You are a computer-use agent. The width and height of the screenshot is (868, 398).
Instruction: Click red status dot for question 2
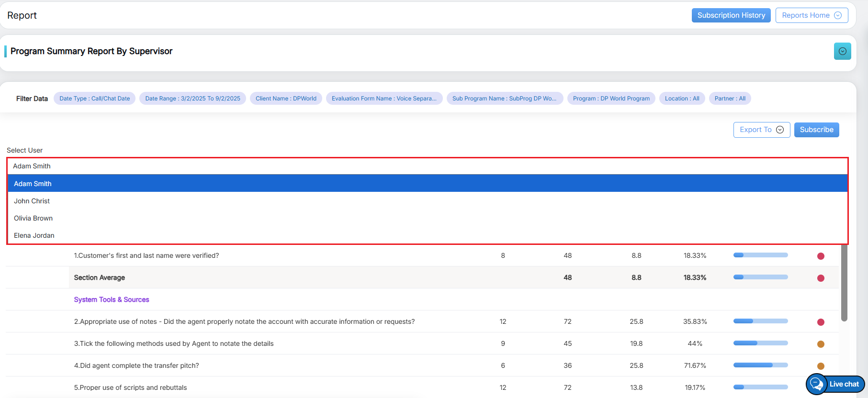coord(821,322)
